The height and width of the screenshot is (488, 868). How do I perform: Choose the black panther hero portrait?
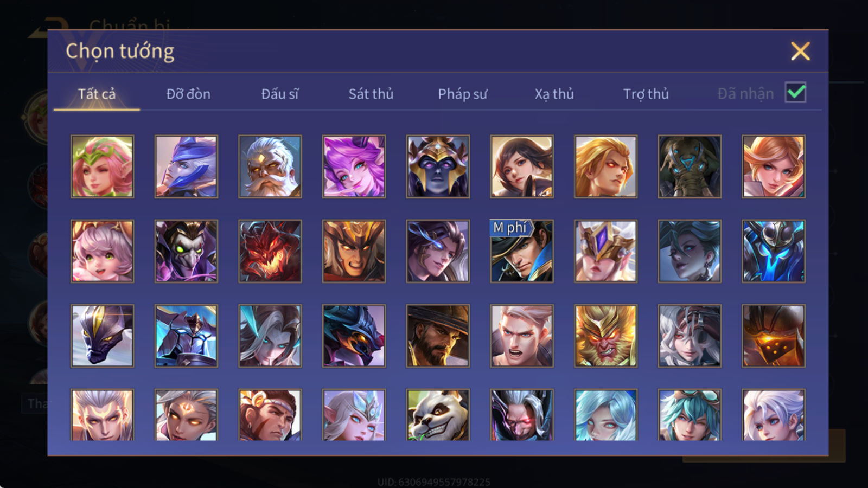pyautogui.click(x=102, y=336)
